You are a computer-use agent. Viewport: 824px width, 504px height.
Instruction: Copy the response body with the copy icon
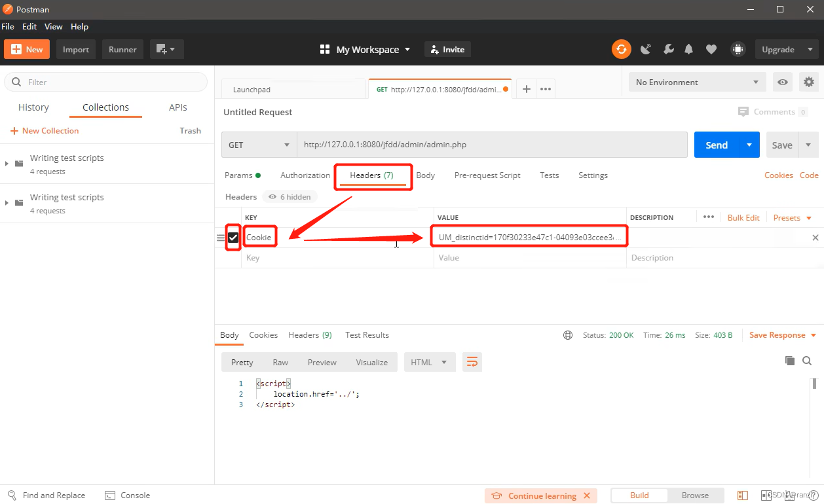790,361
